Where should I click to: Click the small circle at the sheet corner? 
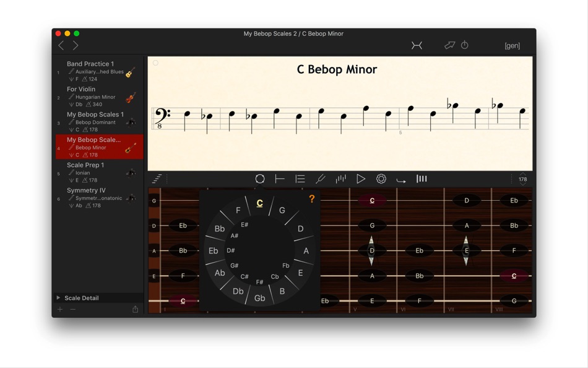(155, 63)
